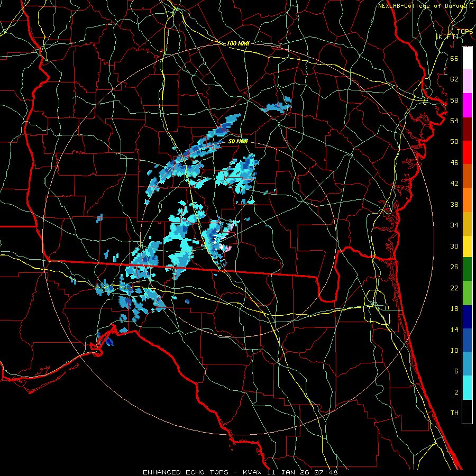This screenshot has width=476, height=476.
Task: Click the legend value "14"
Action: click(x=454, y=329)
